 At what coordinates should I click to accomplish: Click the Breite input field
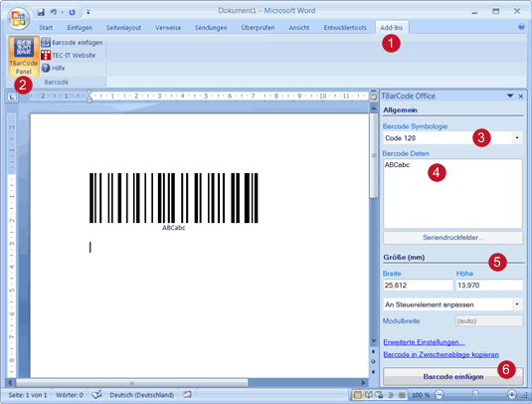[x=418, y=286]
